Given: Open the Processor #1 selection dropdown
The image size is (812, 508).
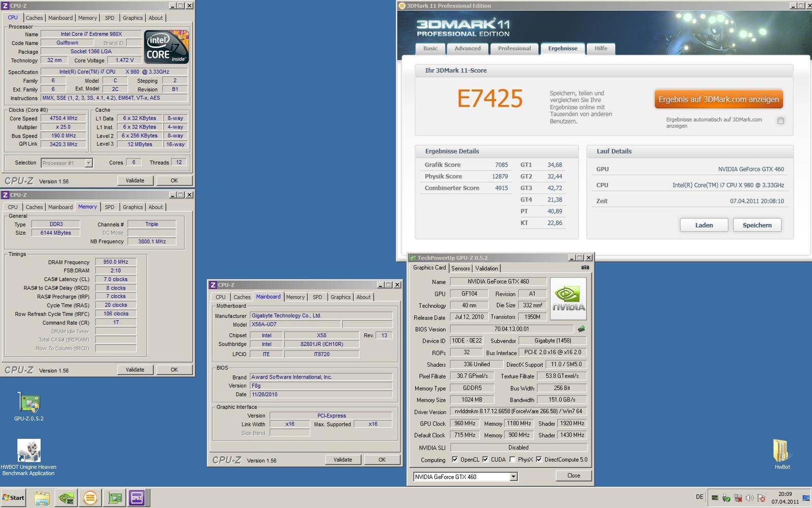Looking at the screenshot, I should point(88,163).
